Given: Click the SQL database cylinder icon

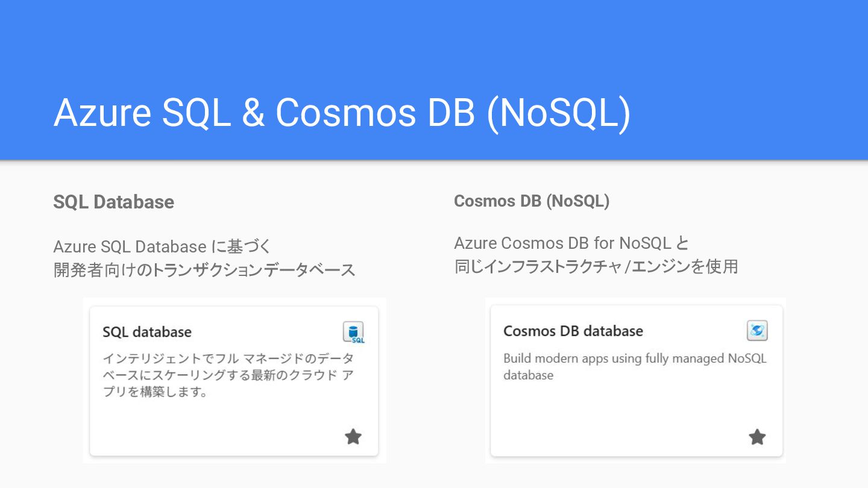Looking at the screenshot, I should (353, 332).
